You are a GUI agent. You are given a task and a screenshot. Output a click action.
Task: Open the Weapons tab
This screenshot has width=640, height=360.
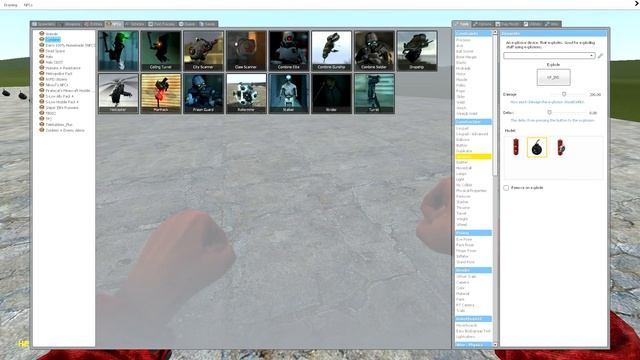[70, 24]
